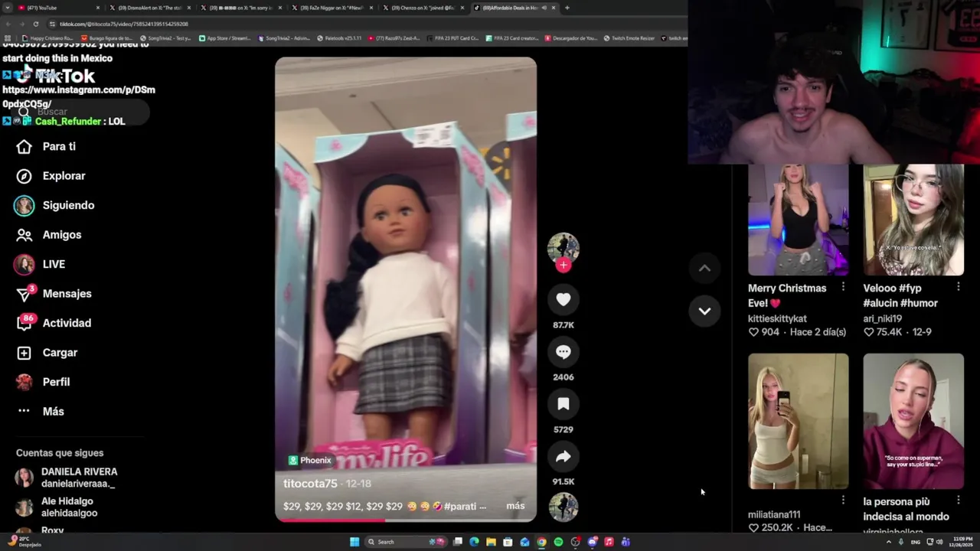The image size is (980, 551).
Task: Share the video via the arrow icon
Action: click(x=563, y=457)
